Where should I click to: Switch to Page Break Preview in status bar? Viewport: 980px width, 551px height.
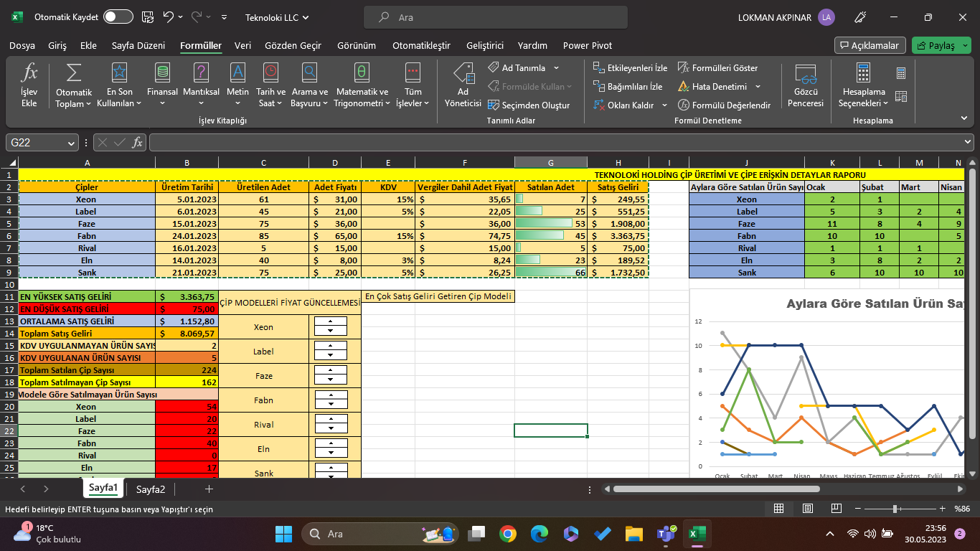point(837,509)
